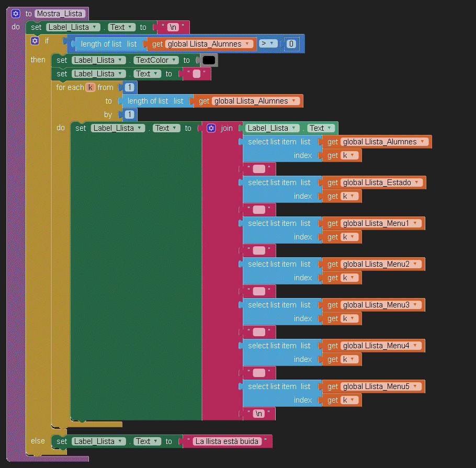476x468 pixels.
Task: Open the mutator gear on the if block
Action: tap(35, 41)
